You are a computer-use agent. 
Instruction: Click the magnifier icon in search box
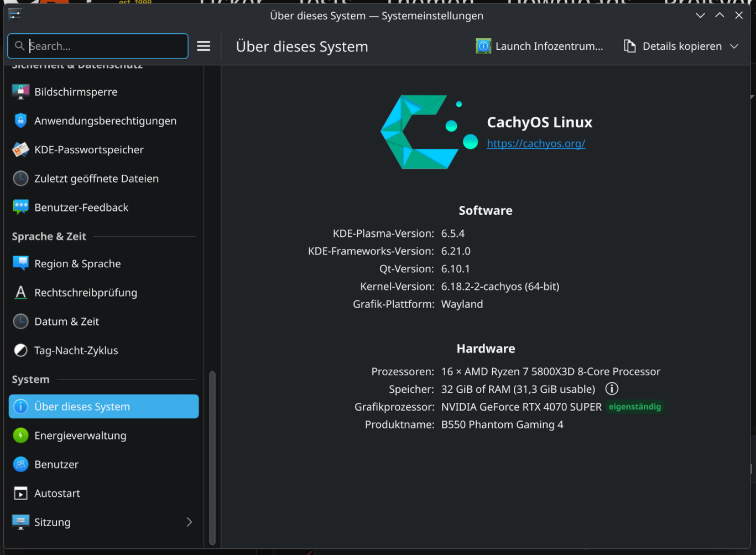[x=19, y=46]
